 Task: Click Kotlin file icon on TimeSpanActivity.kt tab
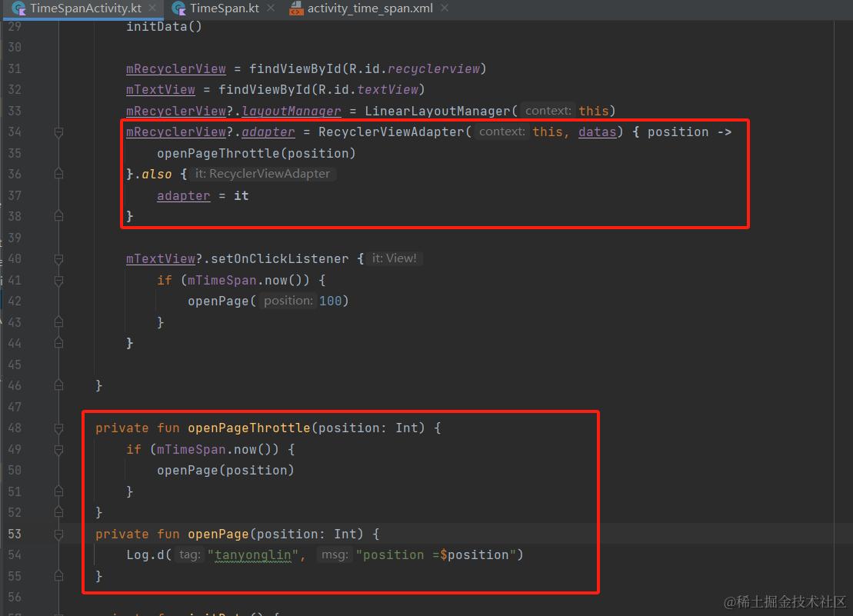click(x=18, y=8)
